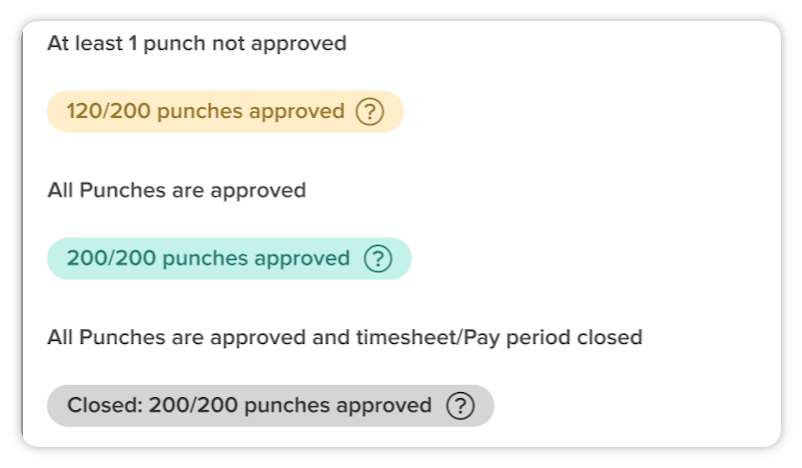The width and height of the screenshot is (802, 468).
Task: Click the help icon on the gray Closed badge
Action: click(460, 406)
